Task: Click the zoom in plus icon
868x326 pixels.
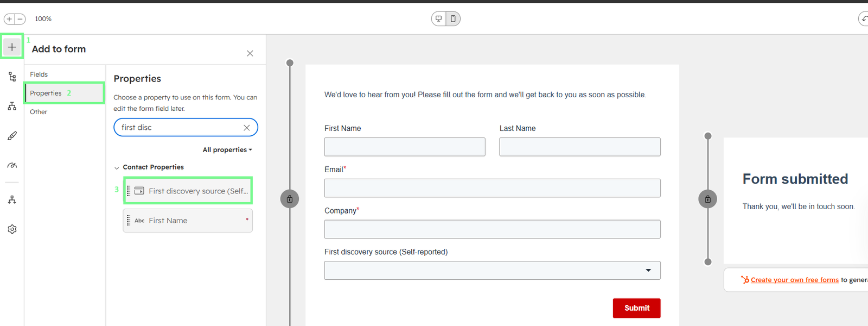Action: coord(9,19)
